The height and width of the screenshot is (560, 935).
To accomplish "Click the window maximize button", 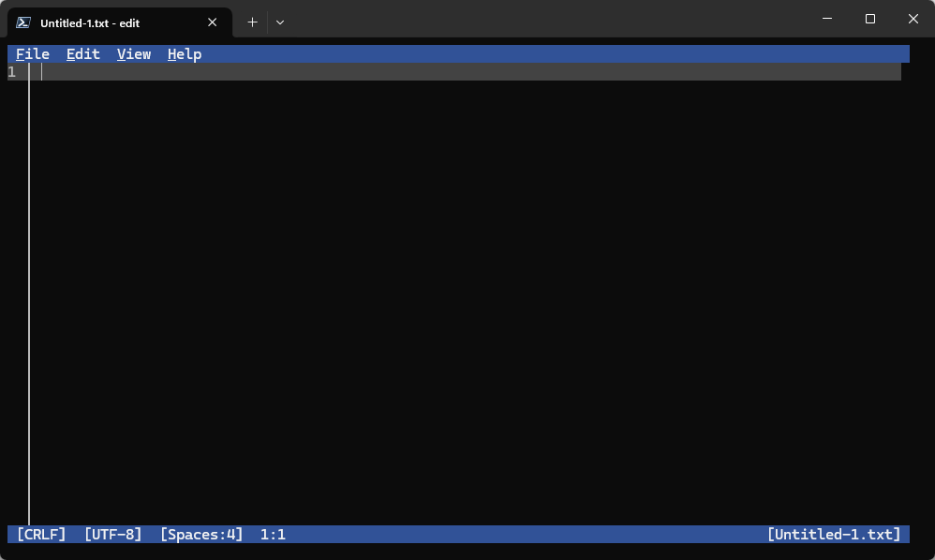I will pyautogui.click(x=871, y=19).
